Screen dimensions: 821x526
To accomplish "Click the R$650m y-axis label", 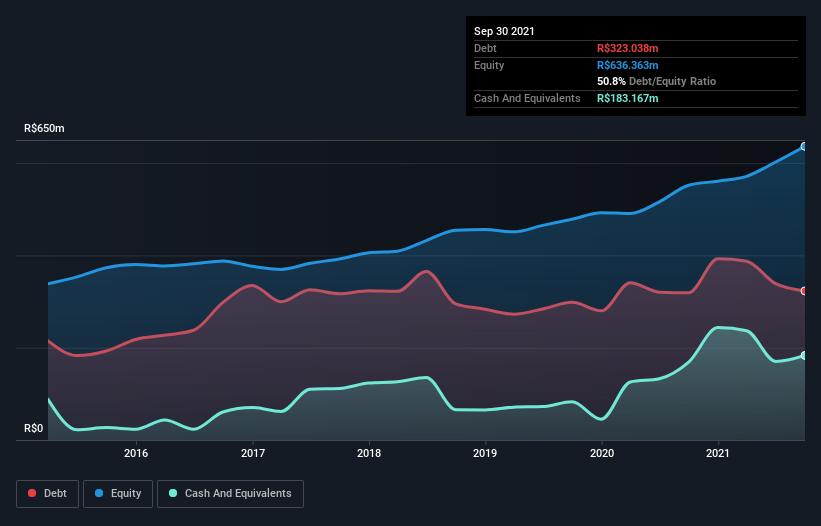I will coord(45,129).
